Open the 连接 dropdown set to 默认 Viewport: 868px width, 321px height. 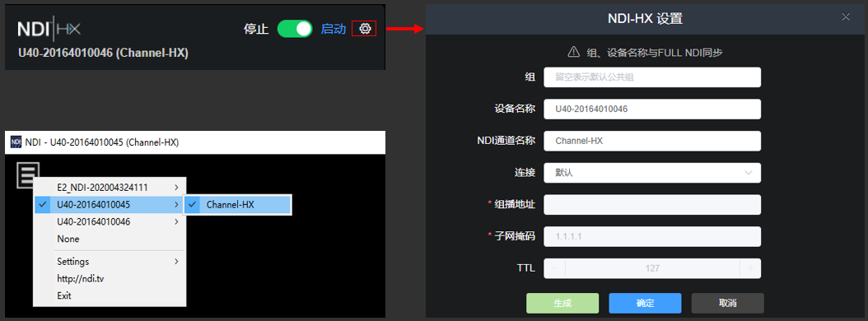652,173
